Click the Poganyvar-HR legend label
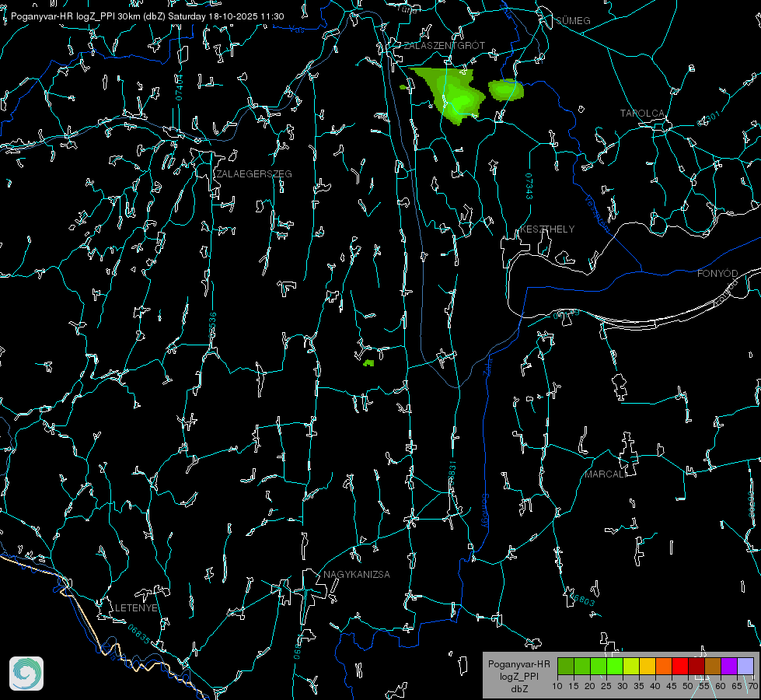The height and width of the screenshot is (700, 761). pyautogui.click(x=518, y=664)
